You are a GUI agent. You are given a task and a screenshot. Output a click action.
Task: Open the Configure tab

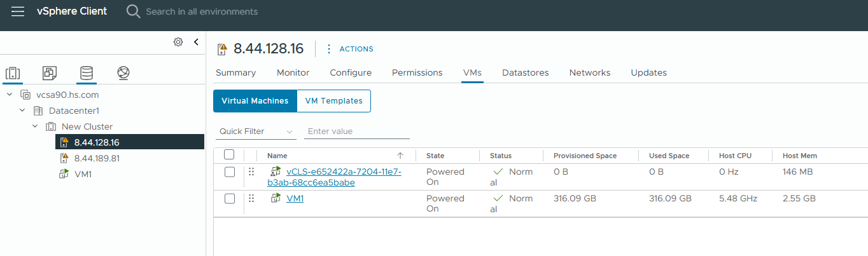point(351,72)
